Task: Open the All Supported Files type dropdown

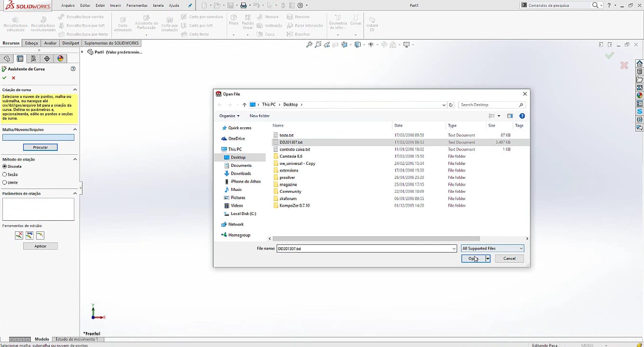Action: [493, 248]
